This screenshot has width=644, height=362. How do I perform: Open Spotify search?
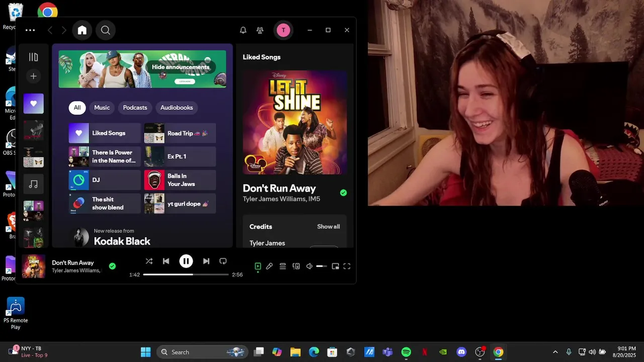(x=106, y=30)
